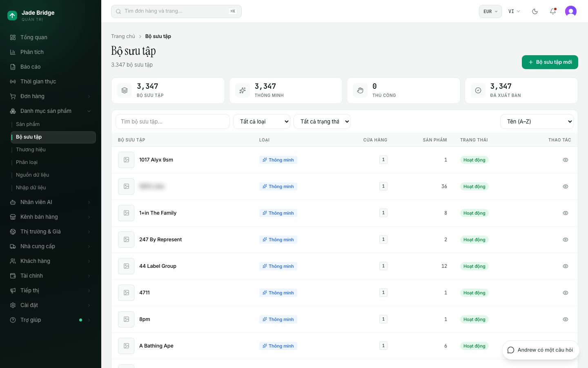Select Sản phẩm submenu item
Screen dimensions: 588x368
[53, 124]
